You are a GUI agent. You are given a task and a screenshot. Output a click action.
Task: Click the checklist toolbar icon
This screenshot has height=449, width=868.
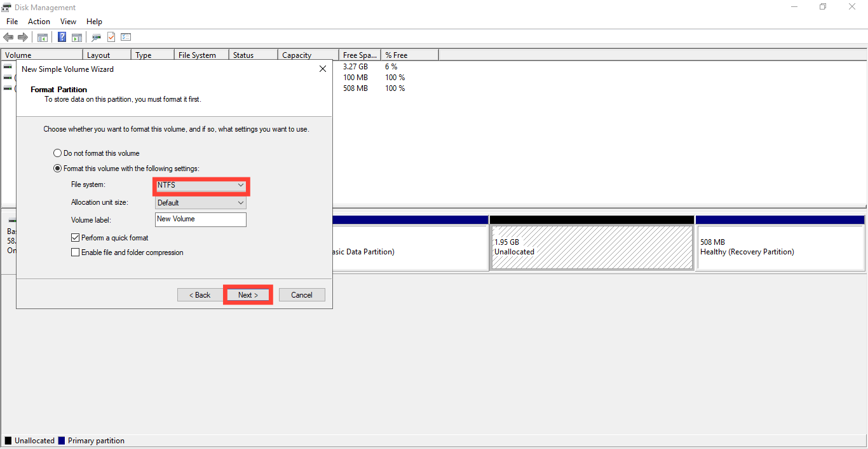(x=126, y=37)
